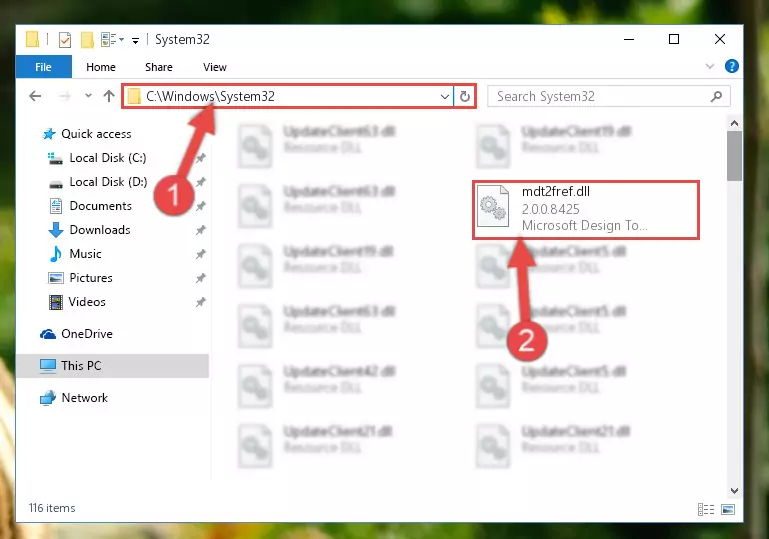
Task: Minimize the System32 window
Action: click(x=629, y=39)
